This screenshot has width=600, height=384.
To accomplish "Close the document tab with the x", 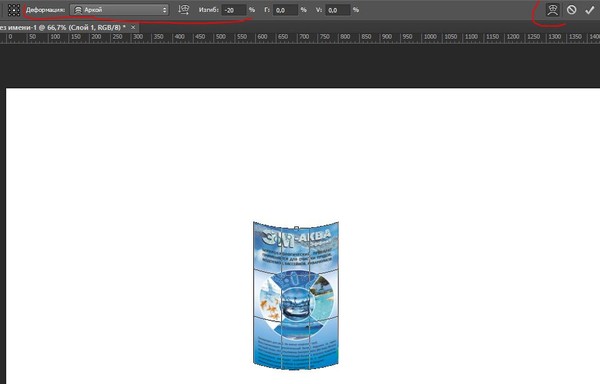I will pyautogui.click(x=133, y=27).
